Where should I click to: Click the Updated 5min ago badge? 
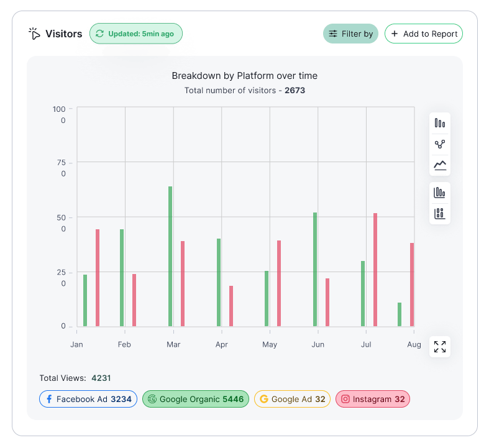tap(136, 34)
